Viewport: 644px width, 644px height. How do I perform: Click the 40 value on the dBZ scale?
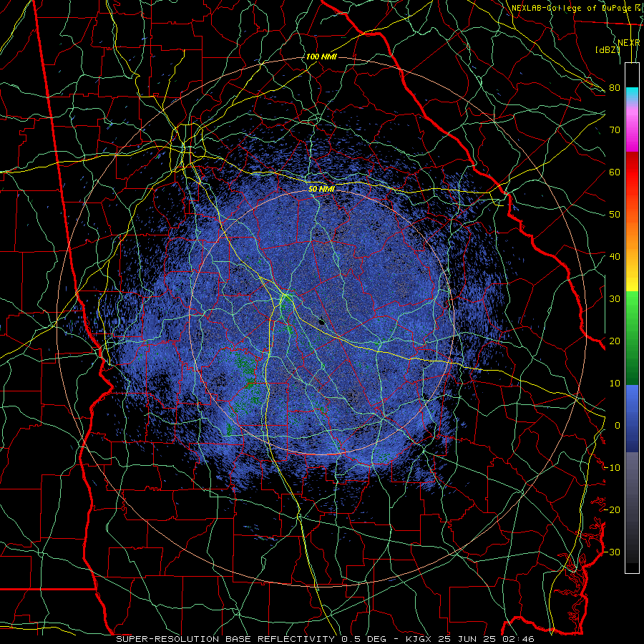615,257
